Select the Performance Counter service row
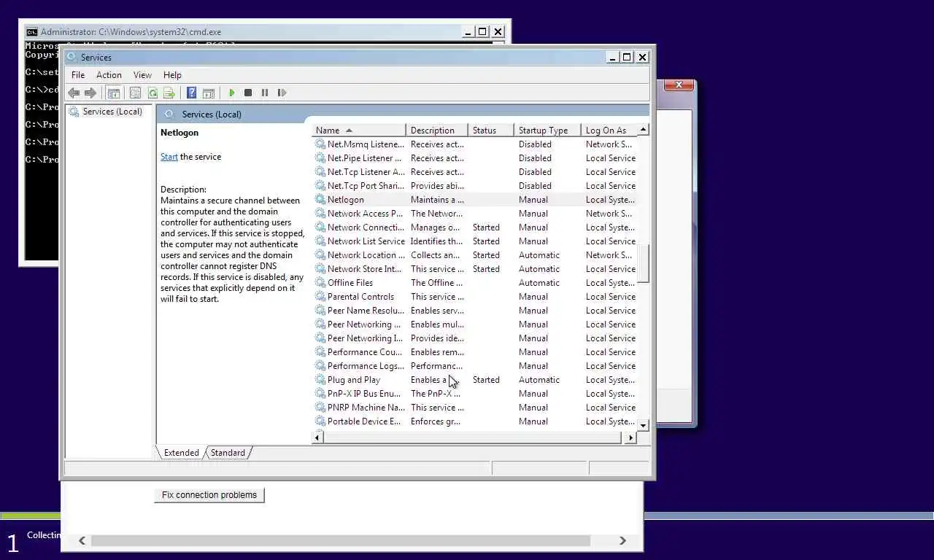The width and height of the screenshot is (934, 560). pyautogui.click(x=475, y=352)
